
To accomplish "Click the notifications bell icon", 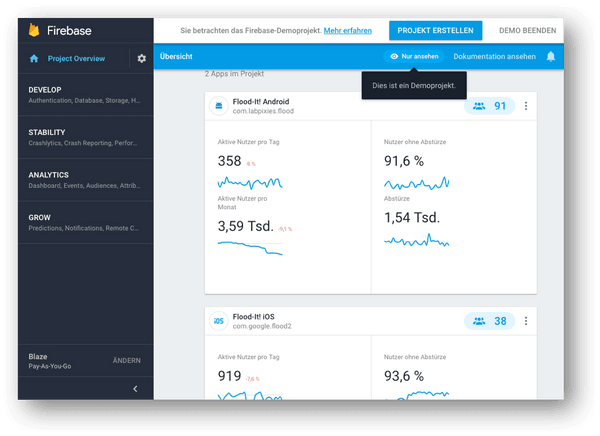I will point(551,57).
